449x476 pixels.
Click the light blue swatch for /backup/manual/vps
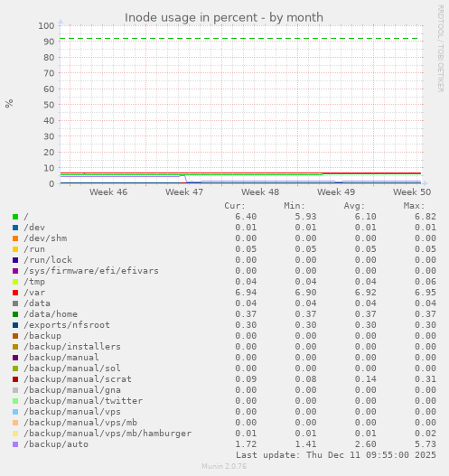tap(15, 412)
